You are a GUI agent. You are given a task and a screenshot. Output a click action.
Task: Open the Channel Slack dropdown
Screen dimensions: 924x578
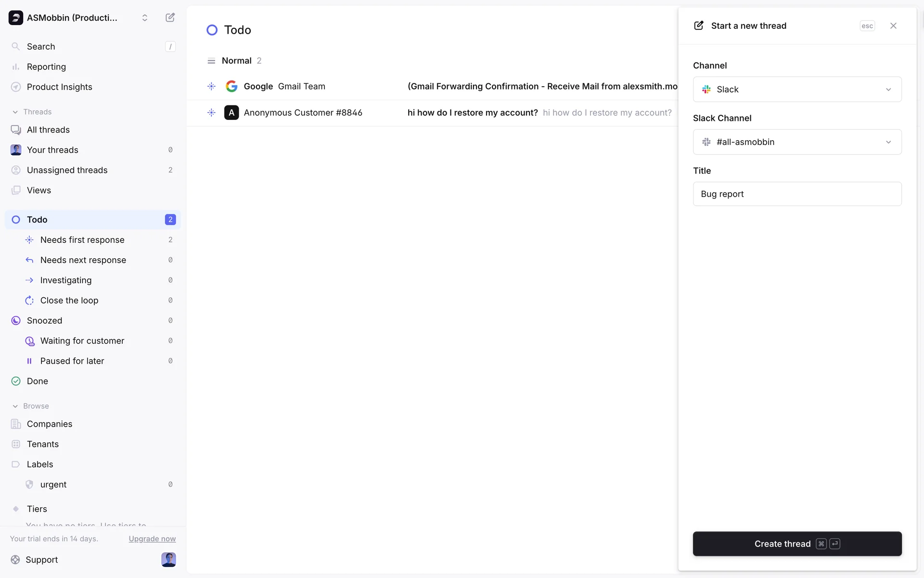(x=797, y=90)
